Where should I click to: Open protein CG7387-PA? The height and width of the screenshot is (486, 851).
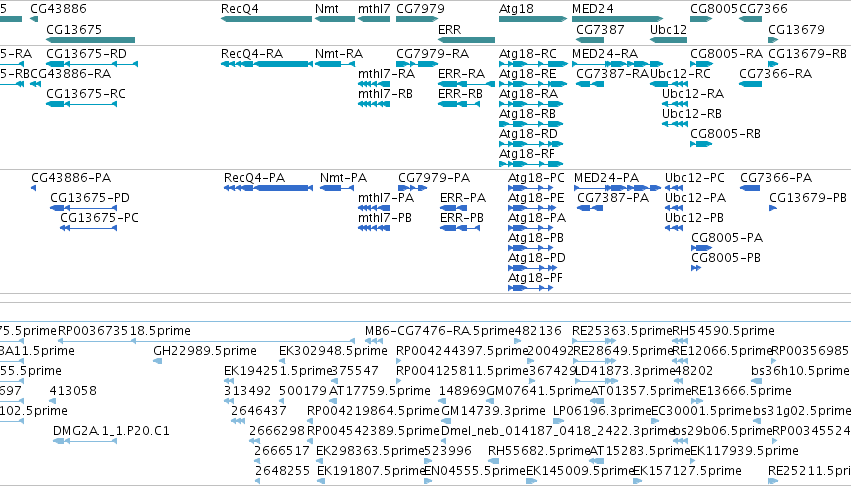(590, 209)
